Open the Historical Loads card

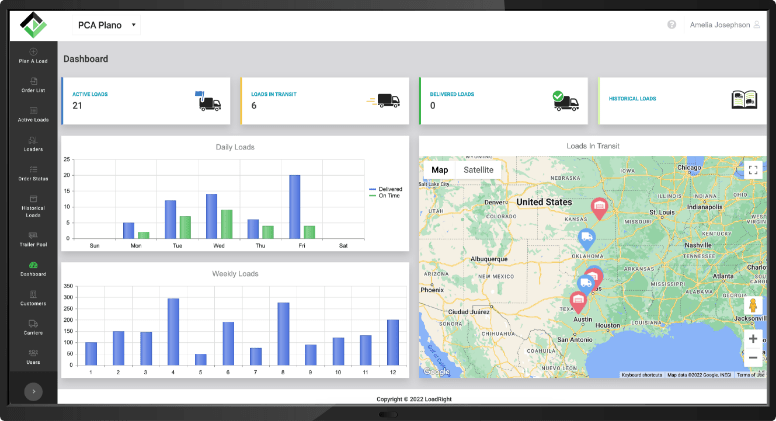680,100
